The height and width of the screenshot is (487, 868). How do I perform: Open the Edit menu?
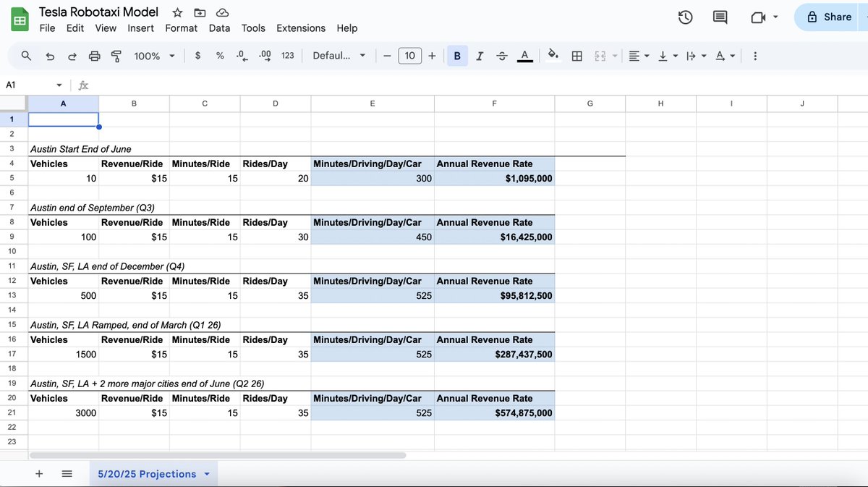75,28
